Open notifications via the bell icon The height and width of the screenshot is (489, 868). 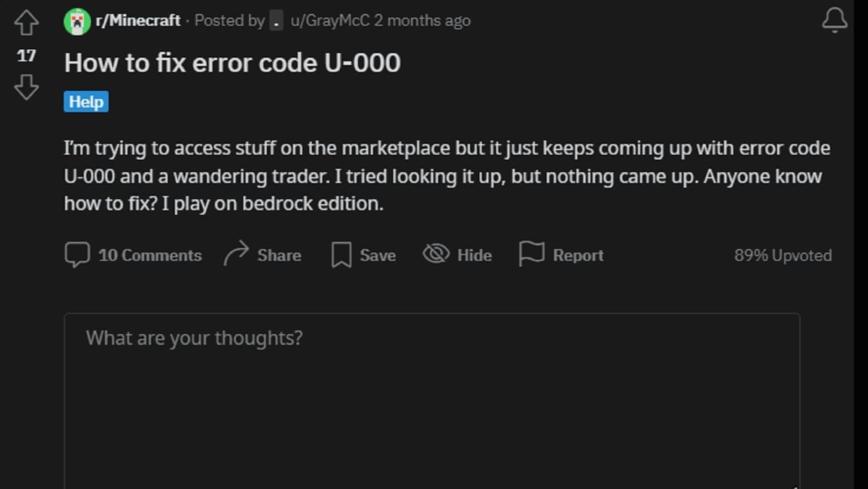tap(834, 20)
